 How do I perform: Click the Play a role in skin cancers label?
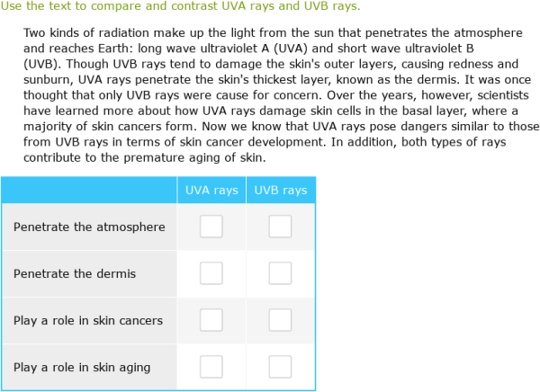(88, 320)
